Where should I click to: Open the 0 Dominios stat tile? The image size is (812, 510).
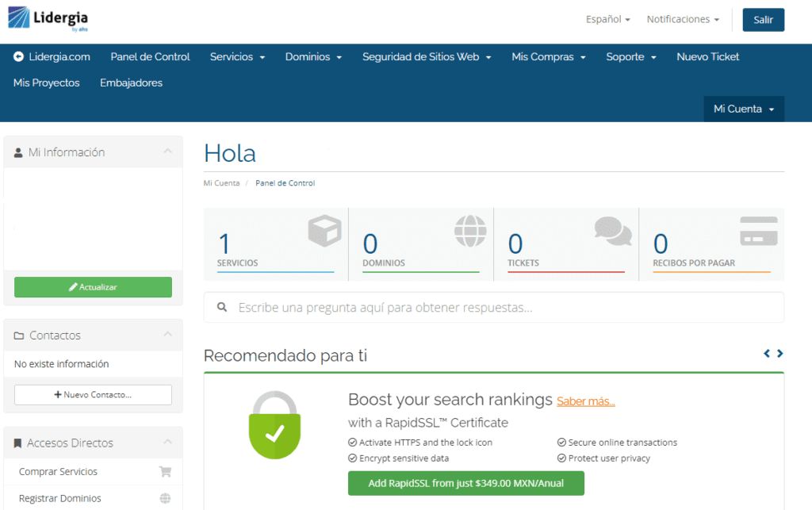tap(421, 244)
